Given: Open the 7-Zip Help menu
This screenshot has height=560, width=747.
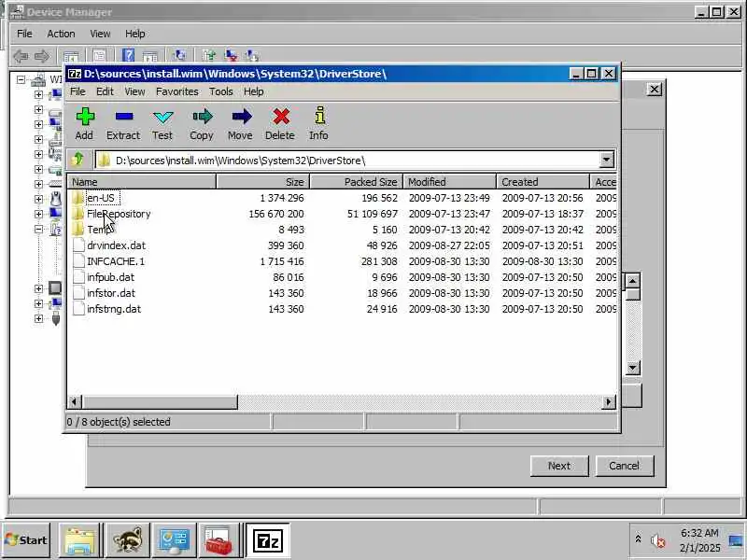Looking at the screenshot, I should click(x=253, y=91).
